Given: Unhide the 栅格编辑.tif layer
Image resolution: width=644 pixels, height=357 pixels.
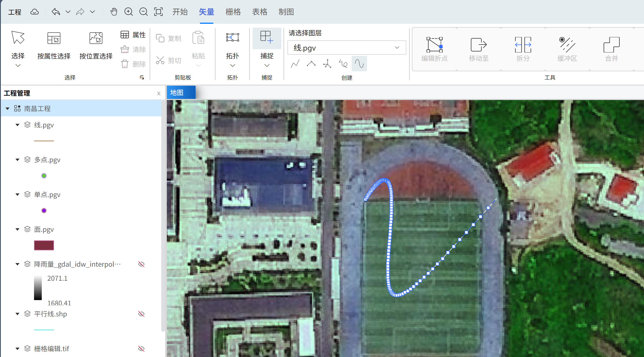Looking at the screenshot, I should click(141, 349).
